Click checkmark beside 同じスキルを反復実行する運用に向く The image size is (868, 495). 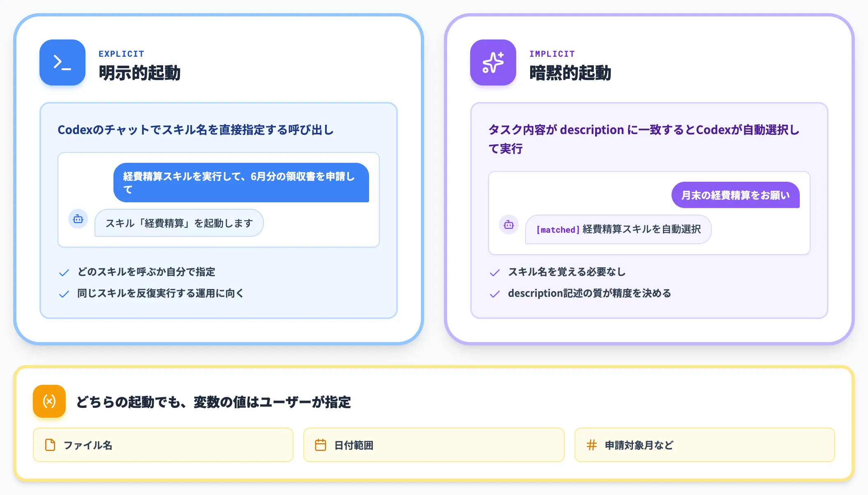[64, 294]
